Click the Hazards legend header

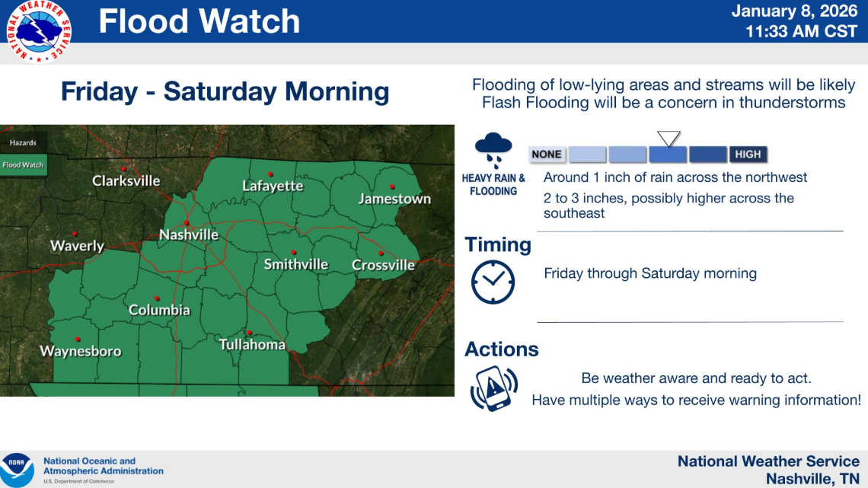tap(23, 142)
